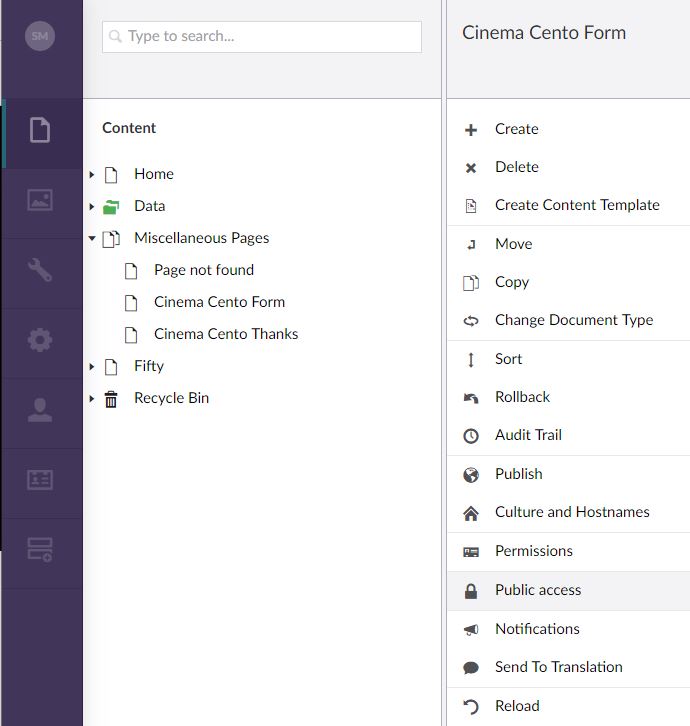Click the Type to search field

click(x=262, y=37)
